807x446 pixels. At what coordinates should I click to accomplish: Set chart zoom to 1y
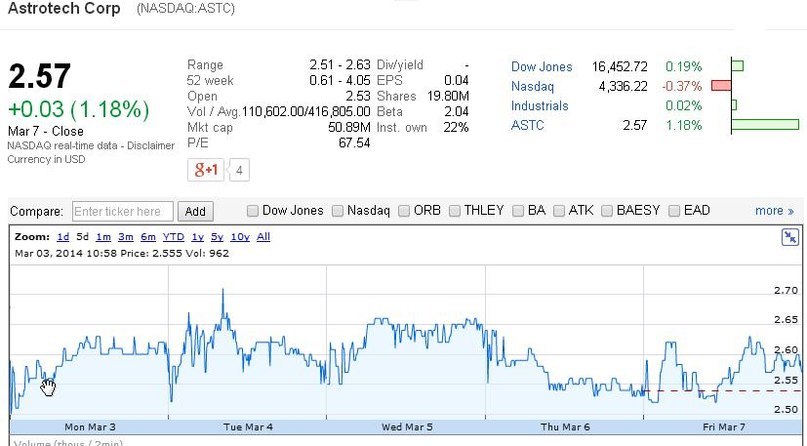(198, 237)
